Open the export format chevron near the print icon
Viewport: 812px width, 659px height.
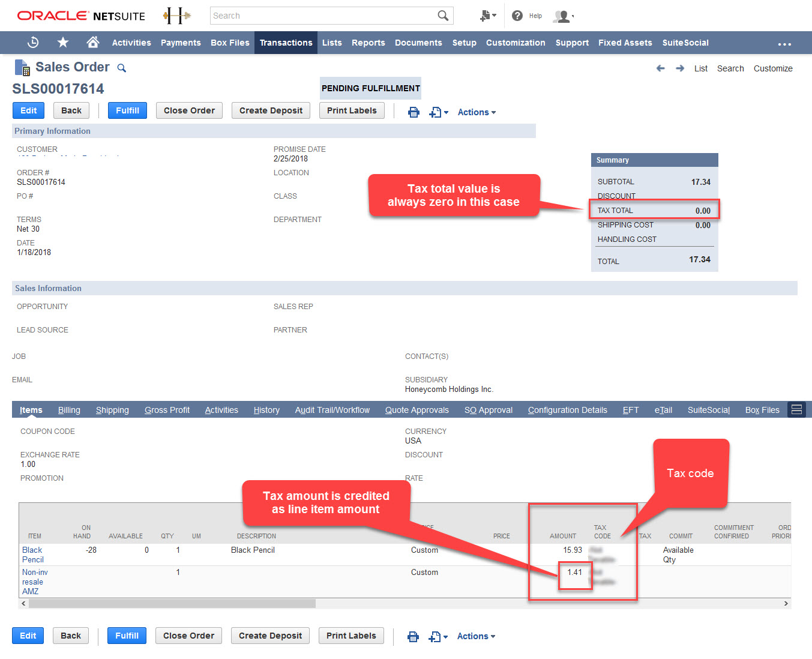(445, 112)
